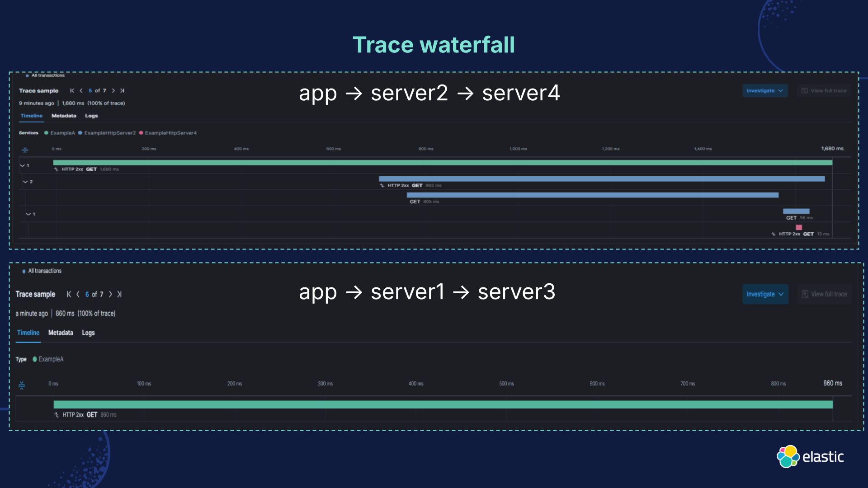Open the top Investigate dropdown
This screenshot has width=868, height=488.
(765, 91)
